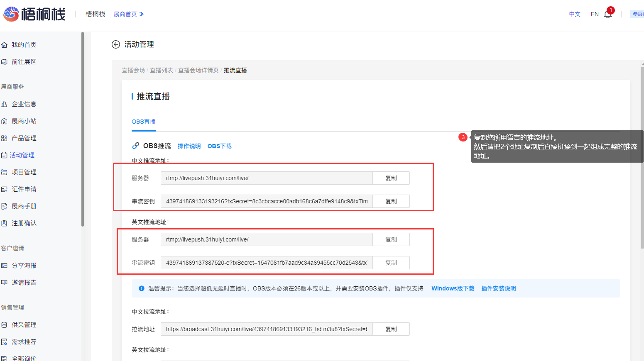
Task: Click Chinese 拉流地址 input field
Action: point(267,329)
